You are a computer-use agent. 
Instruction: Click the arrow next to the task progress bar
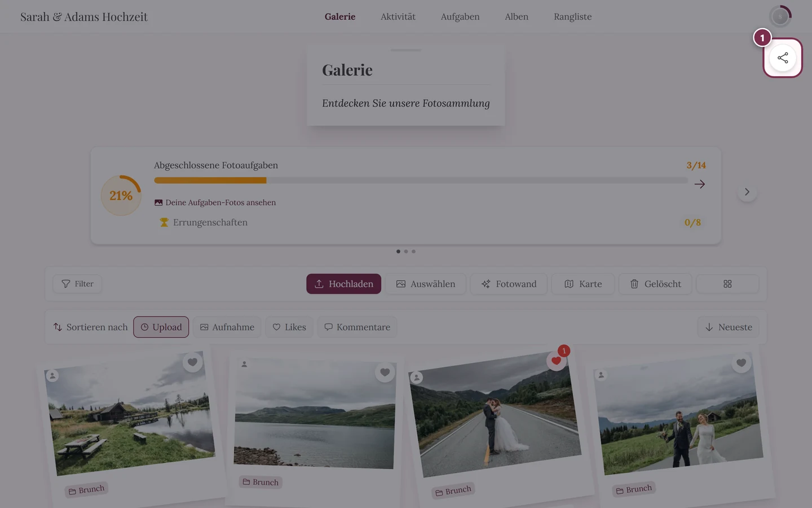(700, 184)
